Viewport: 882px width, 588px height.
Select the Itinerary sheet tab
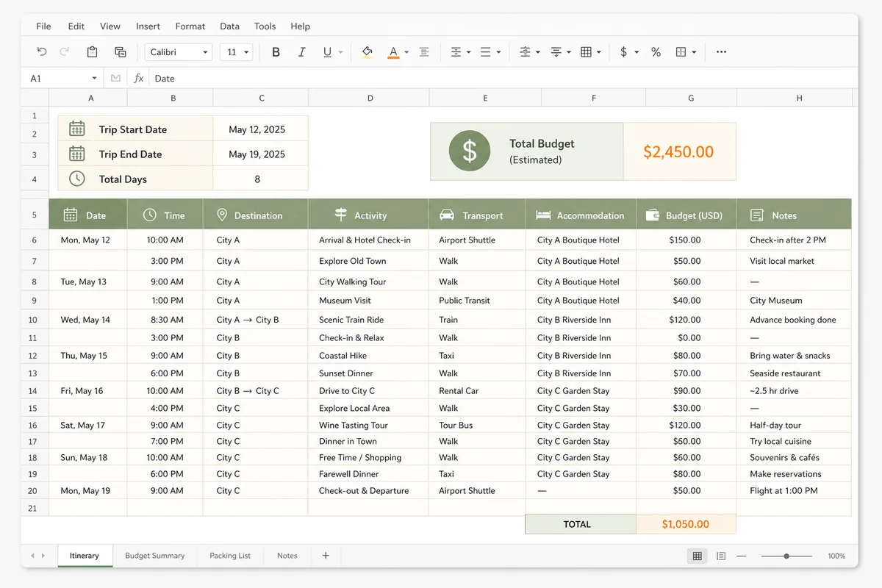pos(85,556)
